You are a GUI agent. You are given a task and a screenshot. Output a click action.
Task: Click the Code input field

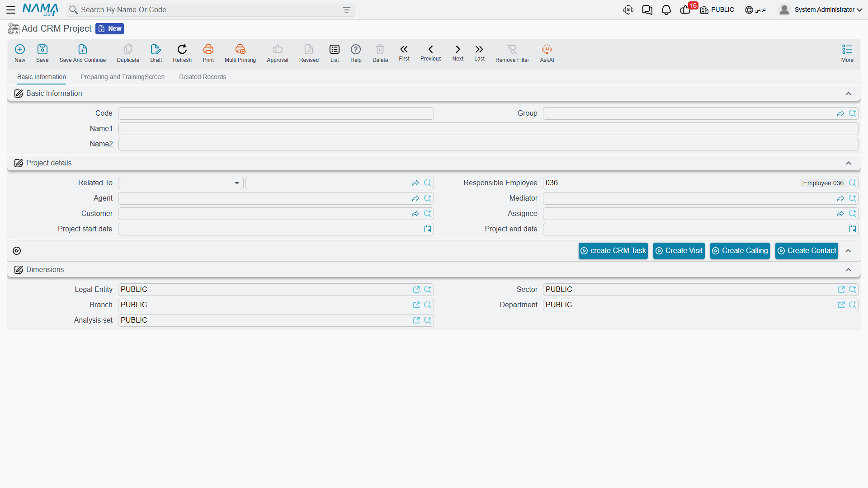276,113
